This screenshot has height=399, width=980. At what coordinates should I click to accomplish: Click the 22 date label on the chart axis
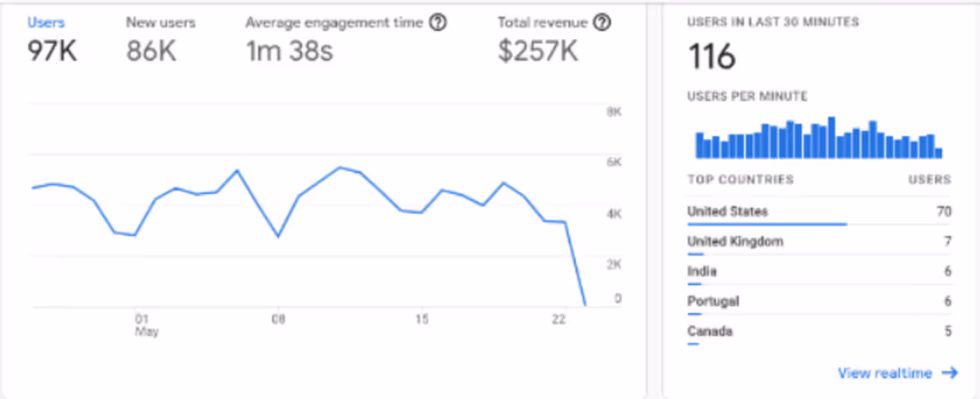coord(559,318)
